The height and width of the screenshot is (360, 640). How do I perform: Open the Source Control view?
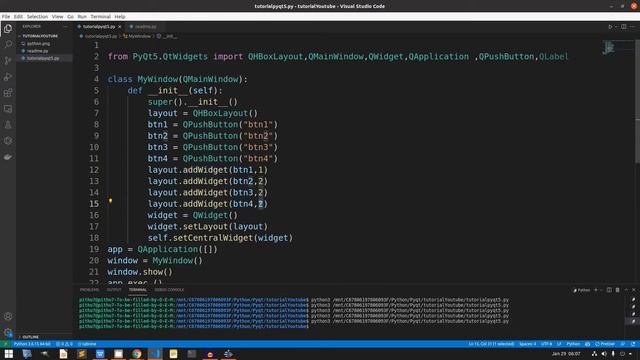coord(8,60)
